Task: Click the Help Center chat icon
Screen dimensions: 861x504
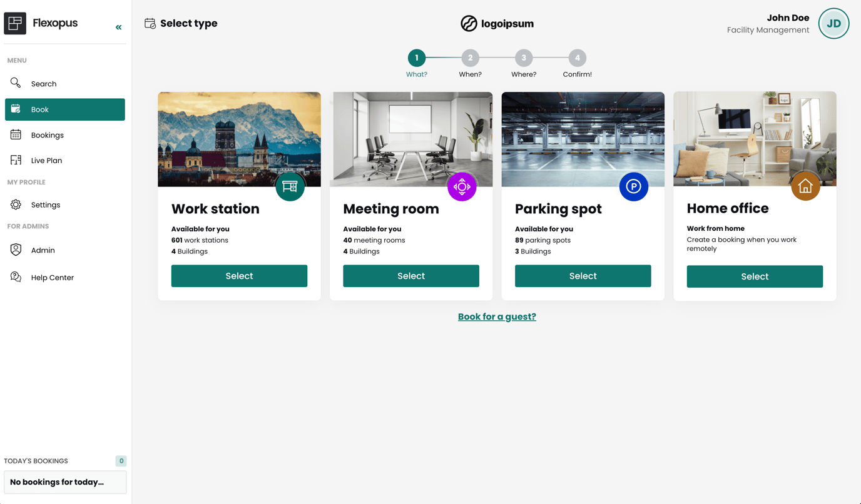Action: click(16, 277)
